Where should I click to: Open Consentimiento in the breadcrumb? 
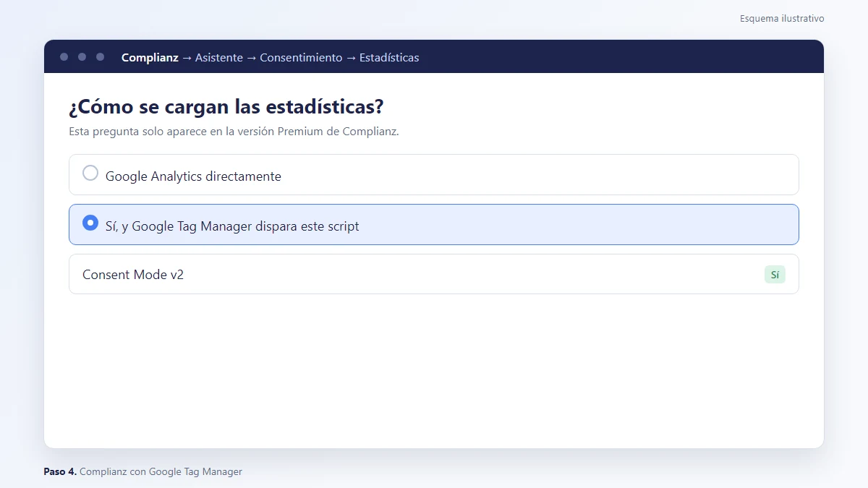pos(301,58)
